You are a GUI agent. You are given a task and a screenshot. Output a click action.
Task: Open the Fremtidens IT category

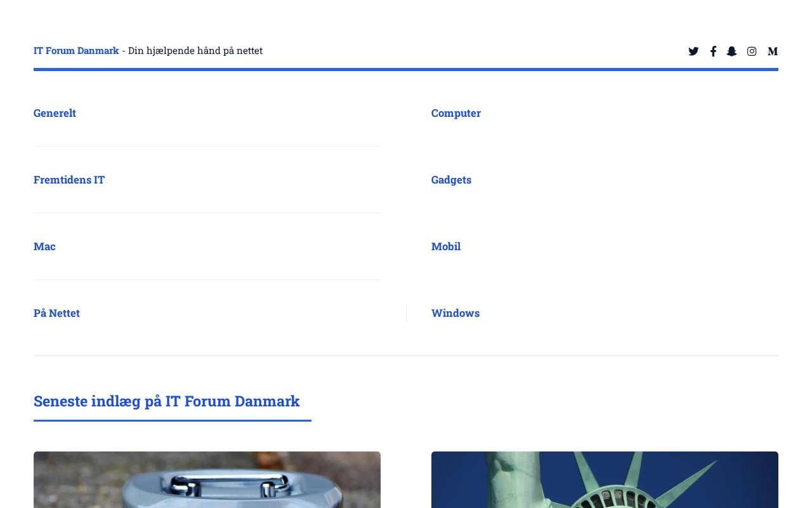tap(69, 180)
